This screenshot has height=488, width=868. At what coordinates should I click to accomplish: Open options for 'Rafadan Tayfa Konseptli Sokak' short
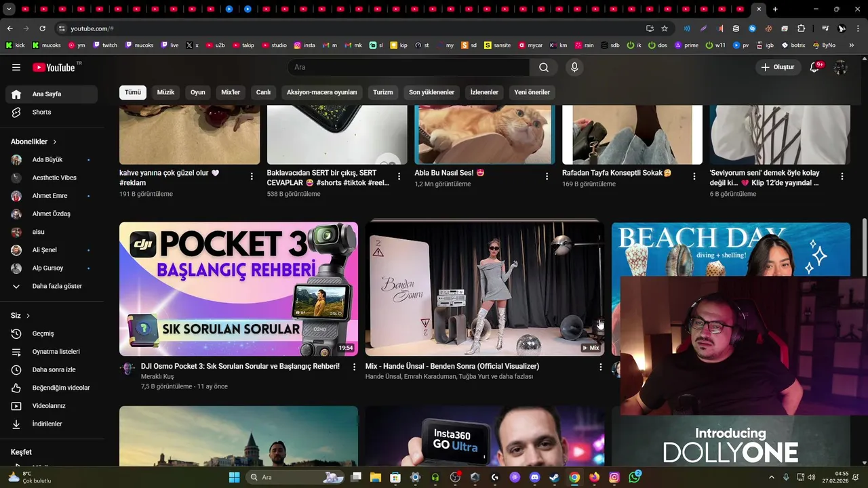coord(694,176)
